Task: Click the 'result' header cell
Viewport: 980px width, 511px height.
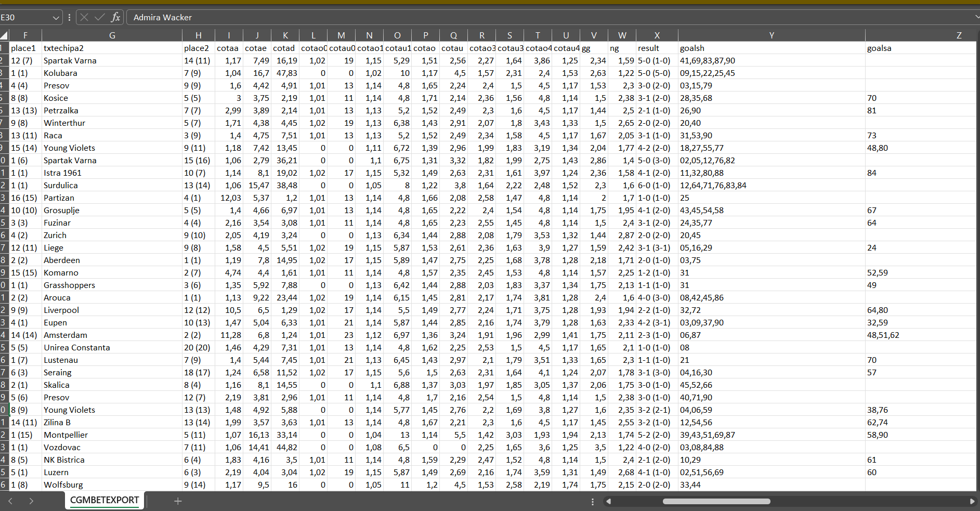Action: [x=657, y=48]
